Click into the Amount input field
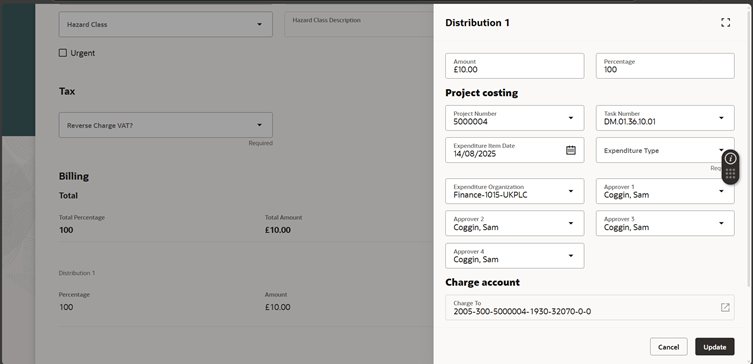 (514, 66)
